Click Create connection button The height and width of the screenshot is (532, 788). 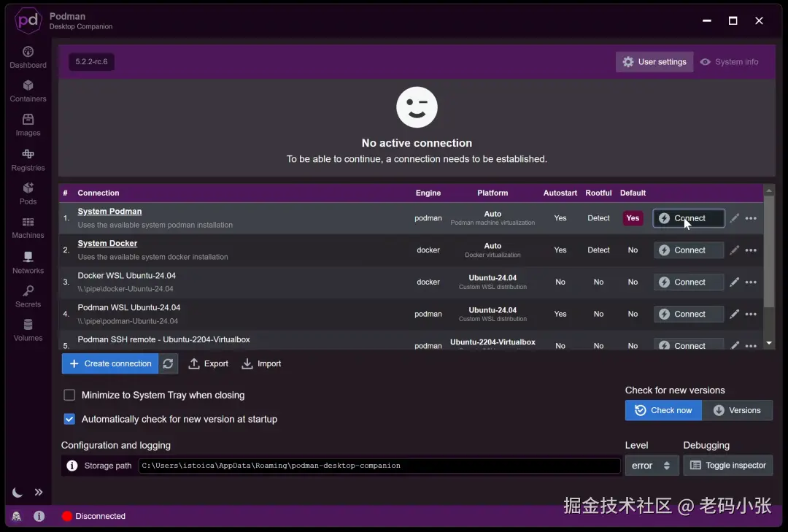click(110, 363)
